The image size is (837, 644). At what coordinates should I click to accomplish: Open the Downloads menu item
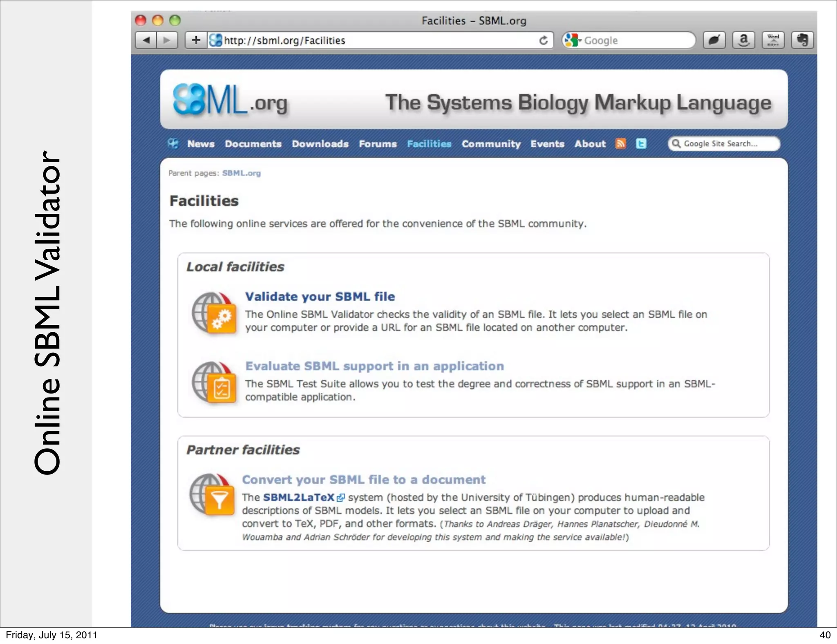[x=320, y=144]
